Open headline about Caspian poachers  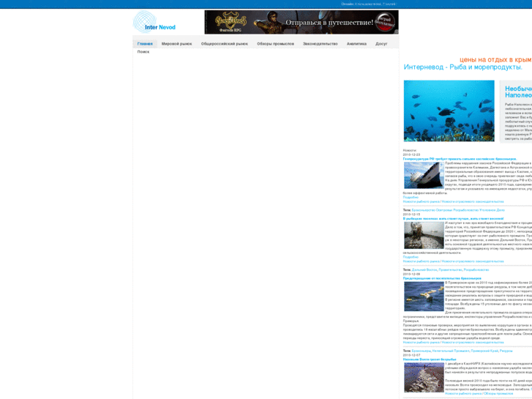click(460, 159)
